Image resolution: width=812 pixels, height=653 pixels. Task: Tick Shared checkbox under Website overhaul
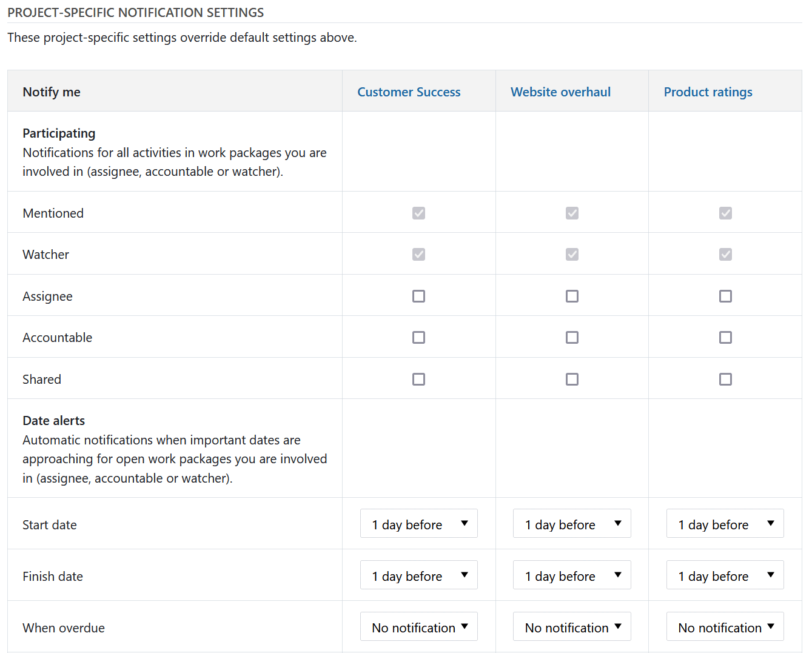[x=572, y=379]
